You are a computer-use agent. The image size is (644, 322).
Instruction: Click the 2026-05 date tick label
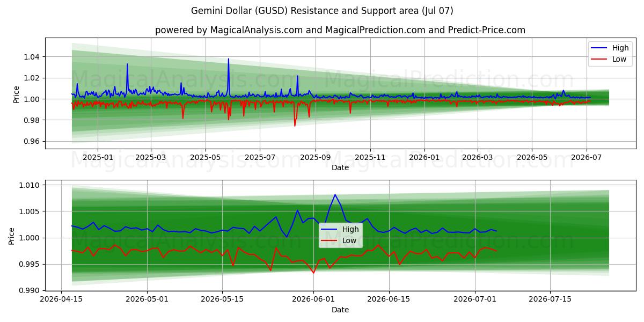click(532, 158)
